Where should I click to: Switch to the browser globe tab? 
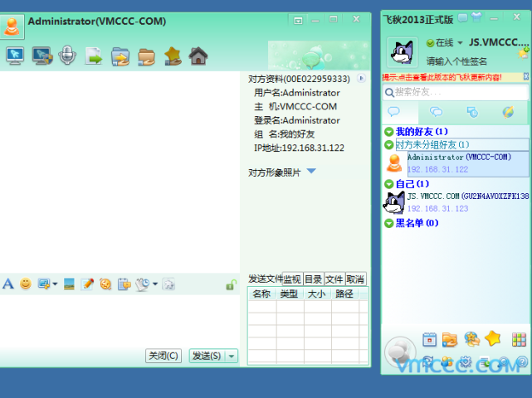point(508,112)
